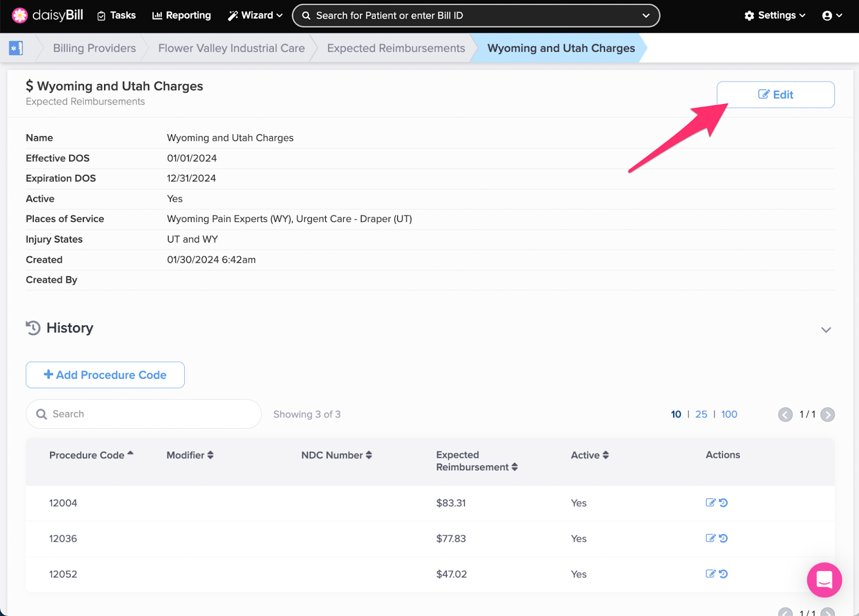The height and width of the screenshot is (616, 859).
Task: Open the user account menu
Action: pos(832,16)
